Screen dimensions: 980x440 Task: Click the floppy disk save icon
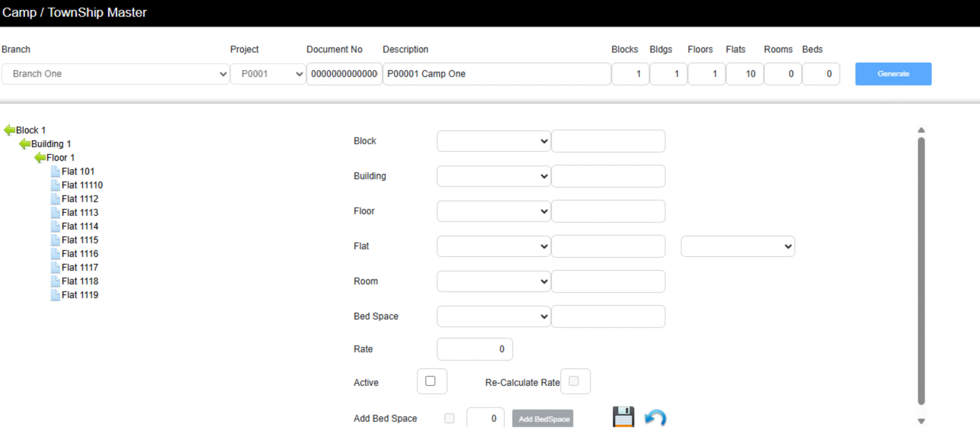(x=623, y=417)
